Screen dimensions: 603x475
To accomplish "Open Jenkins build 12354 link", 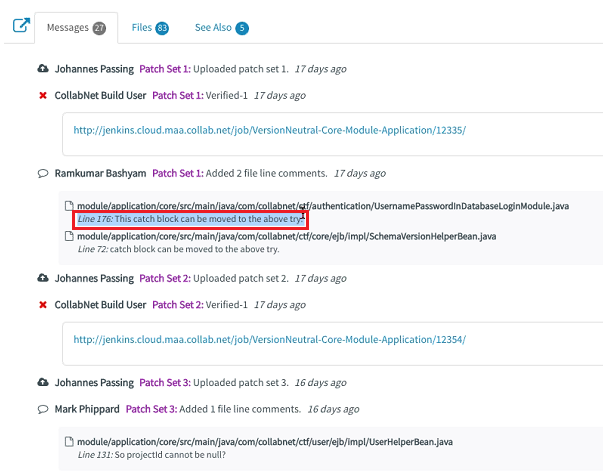I will pos(270,339).
